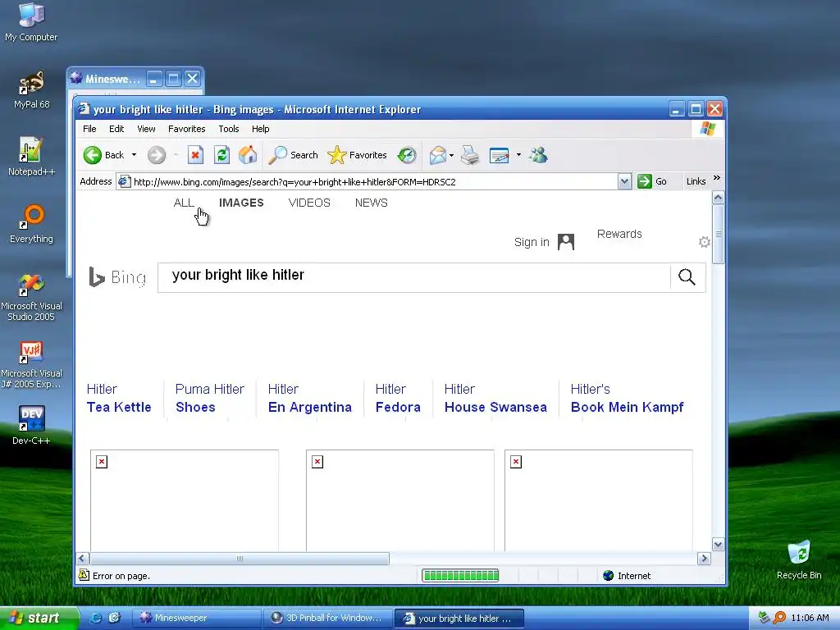
Task: Select the Notepad++ desktop icon
Action: pos(31,157)
